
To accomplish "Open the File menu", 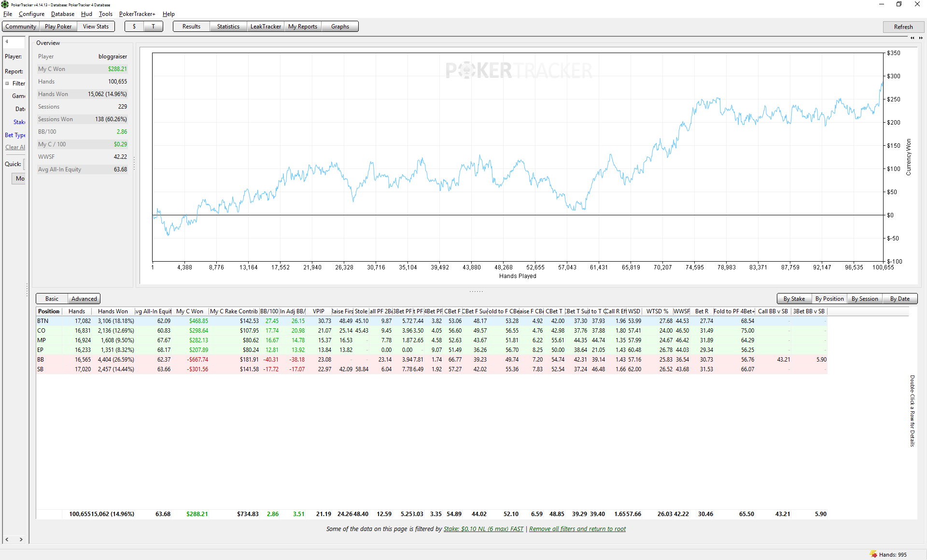I will tap(8, 14).
